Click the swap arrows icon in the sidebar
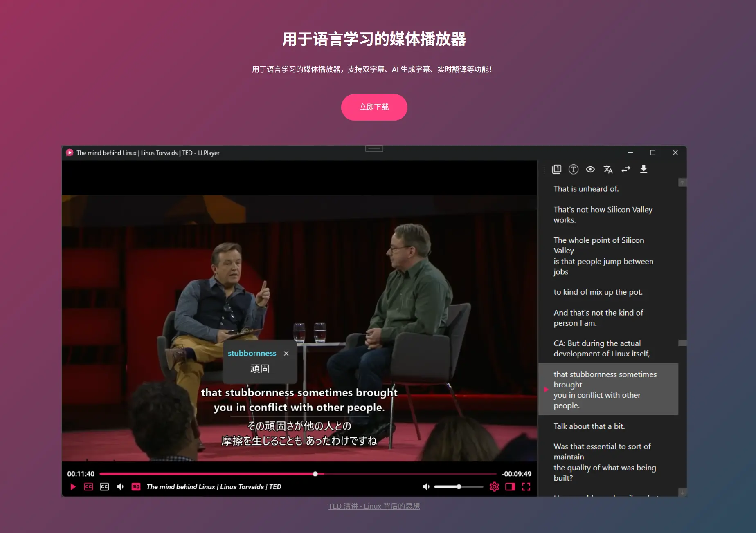Viewport: 756px width, 533px height. (626, 169)
